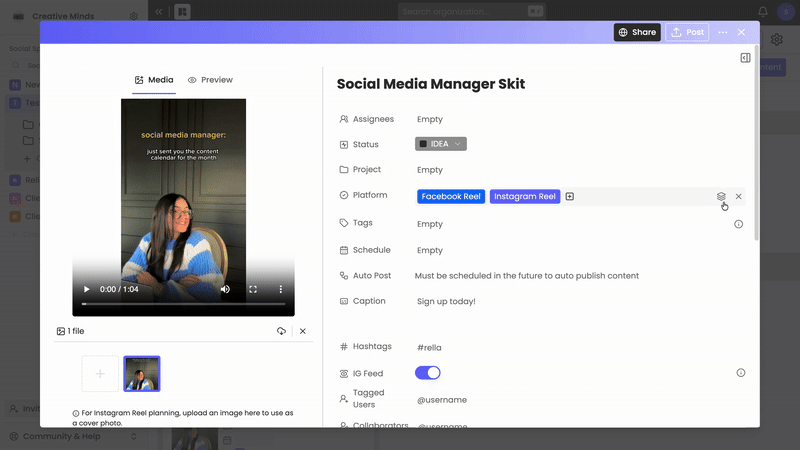Click the Share button
Screen dimensions: 800x450
click(637, 32)
